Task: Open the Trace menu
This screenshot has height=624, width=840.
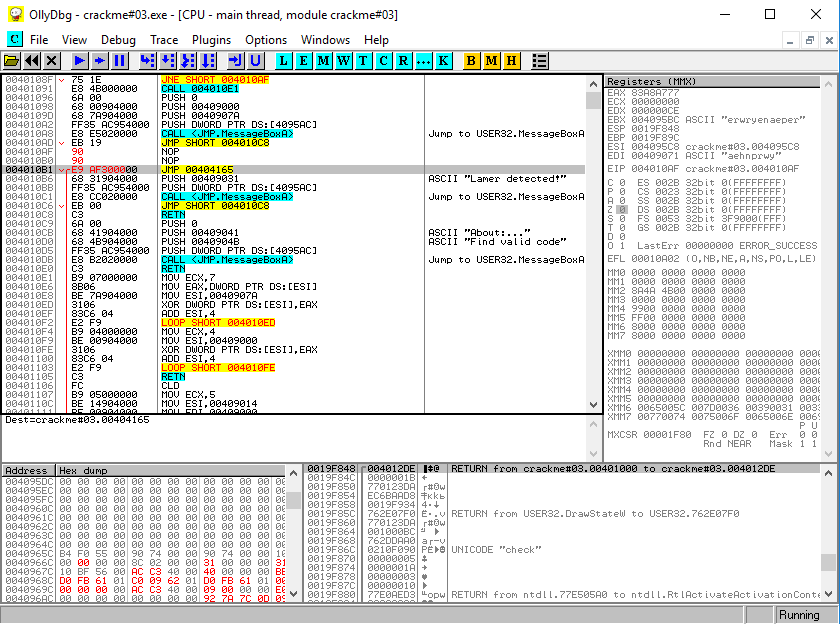Action: coord(164,40)
